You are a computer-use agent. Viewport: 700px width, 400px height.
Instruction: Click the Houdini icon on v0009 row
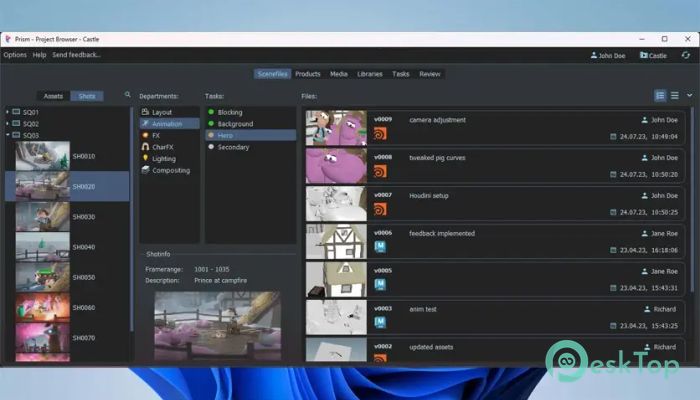click(x=380, y=133)
